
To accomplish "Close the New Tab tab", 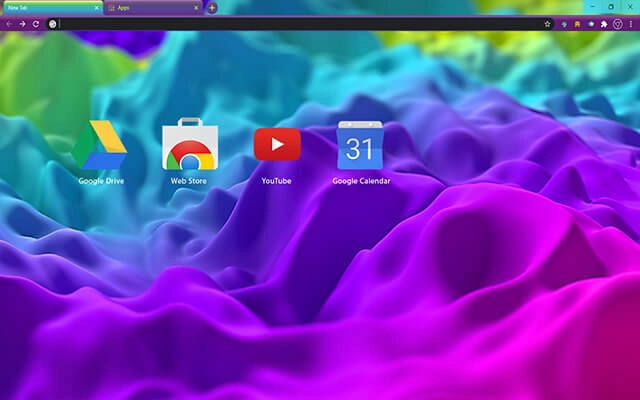I will point(97,8).
